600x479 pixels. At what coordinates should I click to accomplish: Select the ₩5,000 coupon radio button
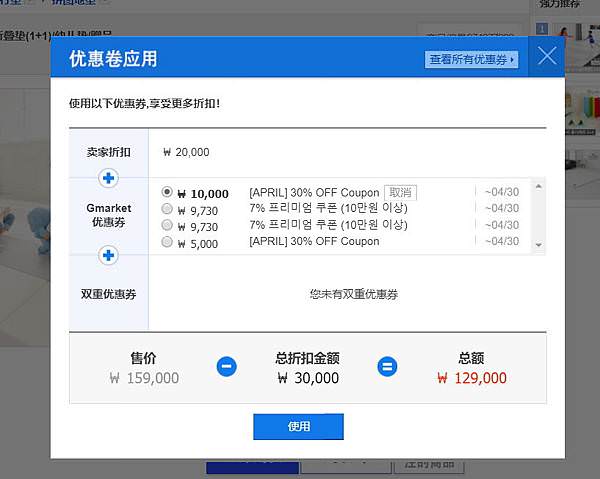click(x=167, y=242)
